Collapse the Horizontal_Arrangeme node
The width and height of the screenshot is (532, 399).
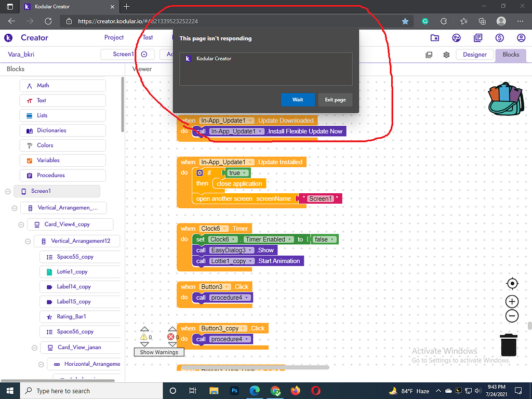41,364
